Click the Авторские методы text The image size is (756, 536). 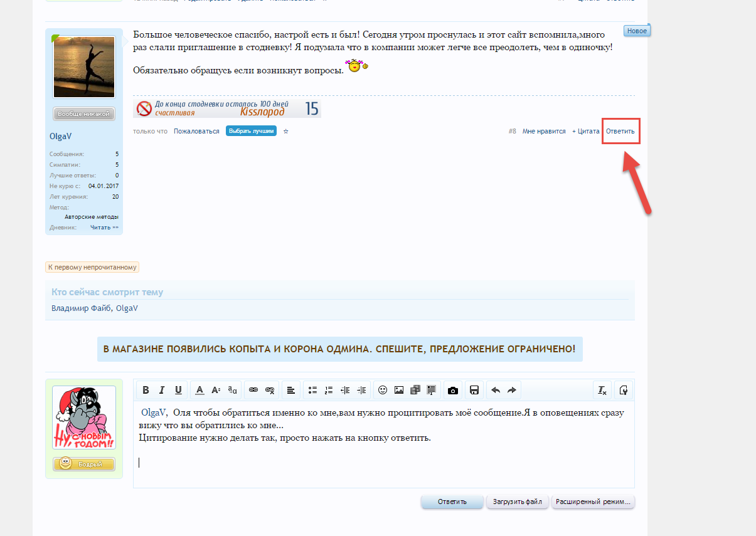[x=92, y=217]
